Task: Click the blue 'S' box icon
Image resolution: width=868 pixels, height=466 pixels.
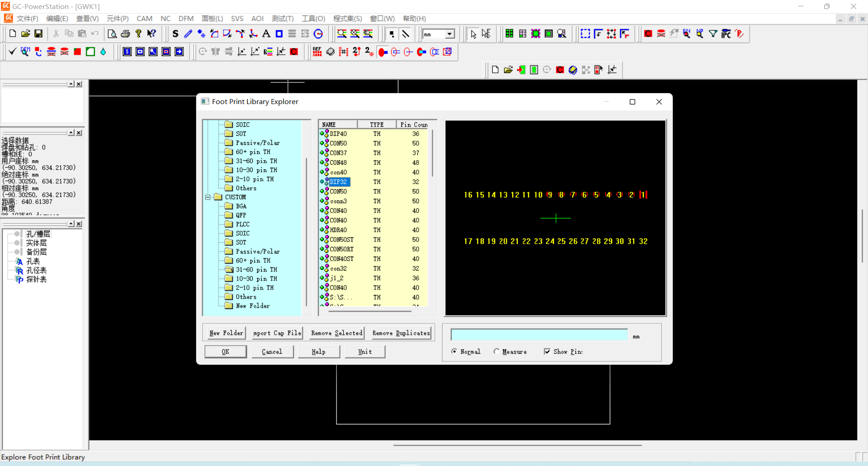Action: click(x=127, y=52)
